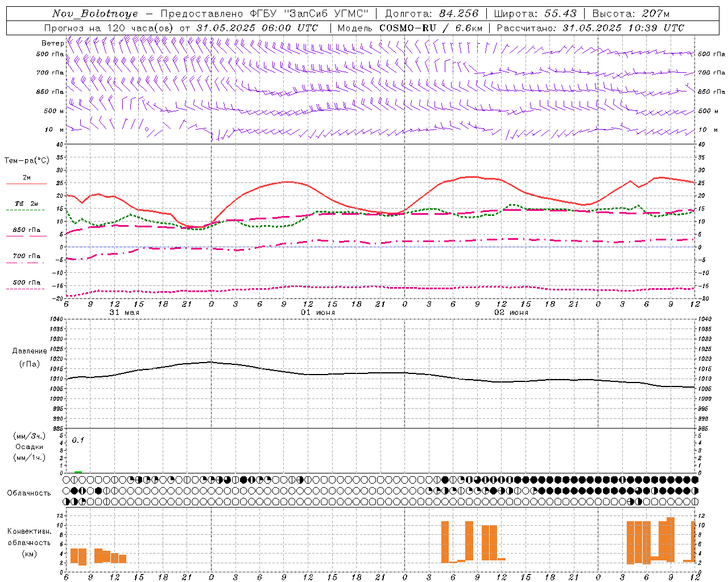Click the "700 гПа" temperature legend entry
Screen dimensions: 728x582
point(27,256)
